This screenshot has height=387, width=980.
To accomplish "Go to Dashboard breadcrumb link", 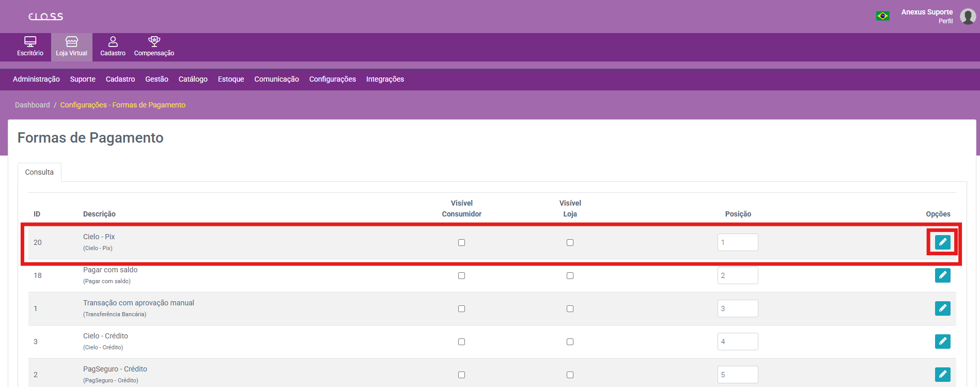I will (33, 105).
